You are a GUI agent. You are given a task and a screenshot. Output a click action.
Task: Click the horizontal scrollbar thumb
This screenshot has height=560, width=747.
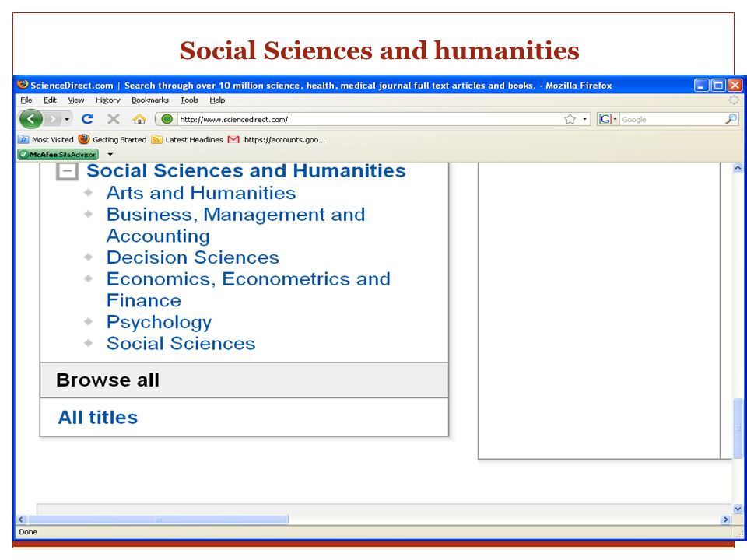(158, 520)
